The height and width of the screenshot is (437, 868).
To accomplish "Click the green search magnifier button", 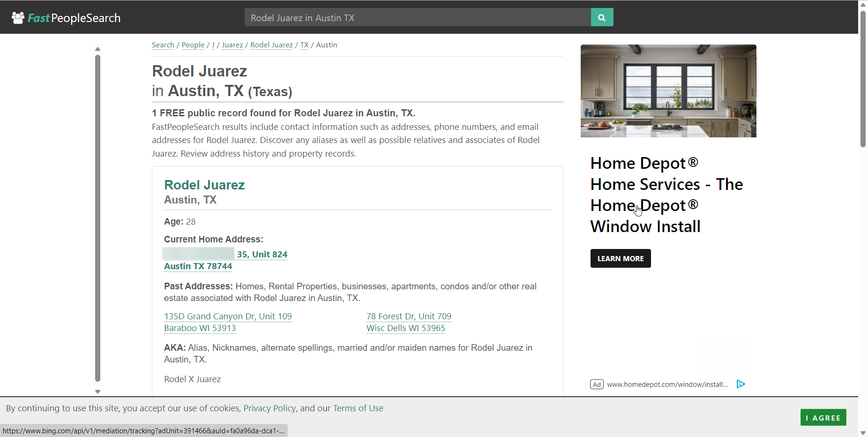I will click(x=602, y=17).
